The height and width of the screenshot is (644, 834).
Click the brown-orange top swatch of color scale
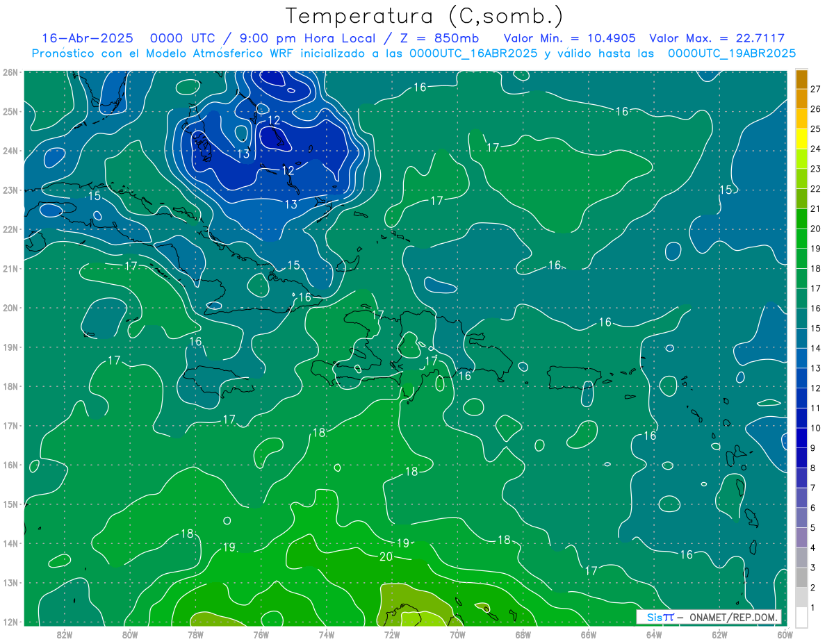[801, 79]
